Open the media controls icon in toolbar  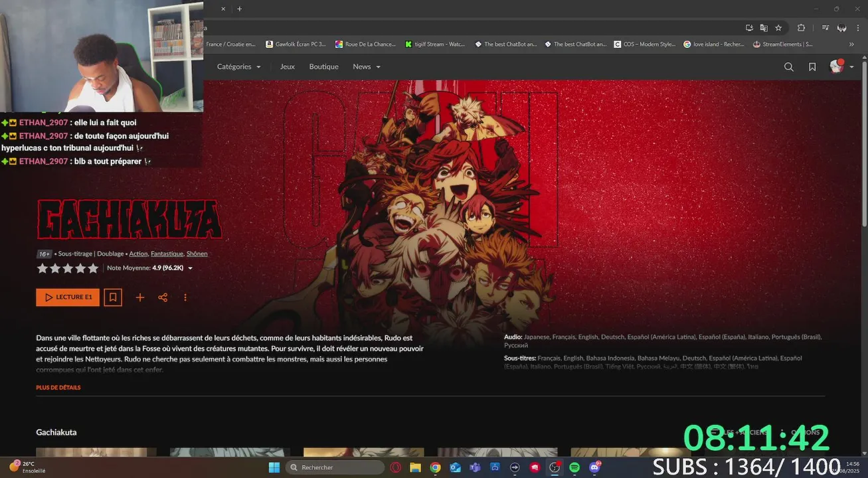click(x=825, y=28)
